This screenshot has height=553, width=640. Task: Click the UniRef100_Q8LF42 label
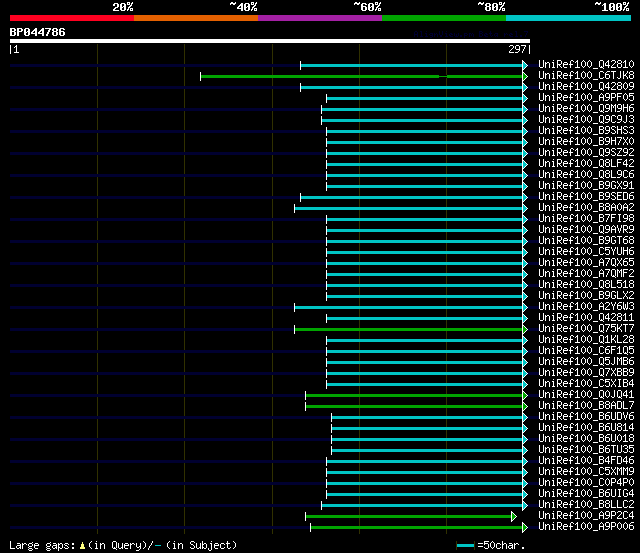[x=586, y=164]
